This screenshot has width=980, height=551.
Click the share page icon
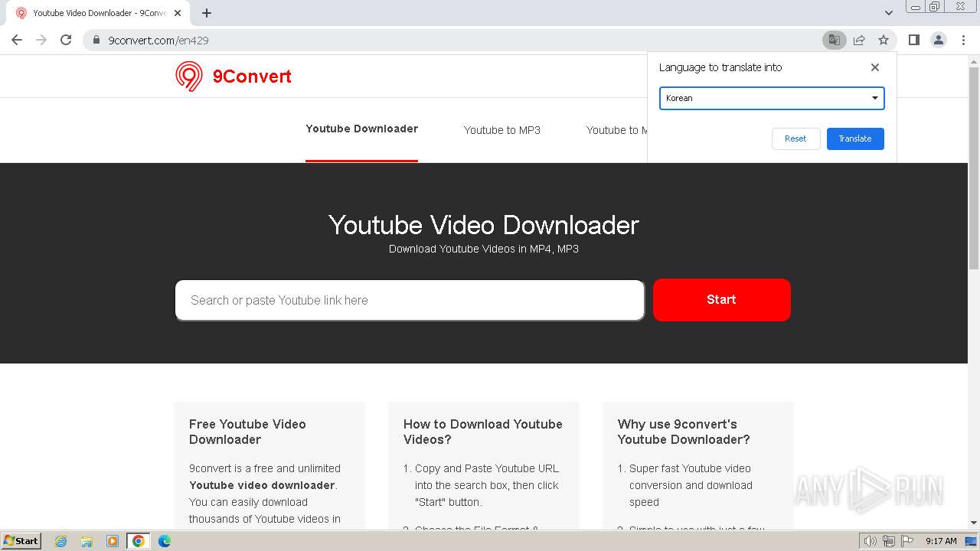(859, 40)
